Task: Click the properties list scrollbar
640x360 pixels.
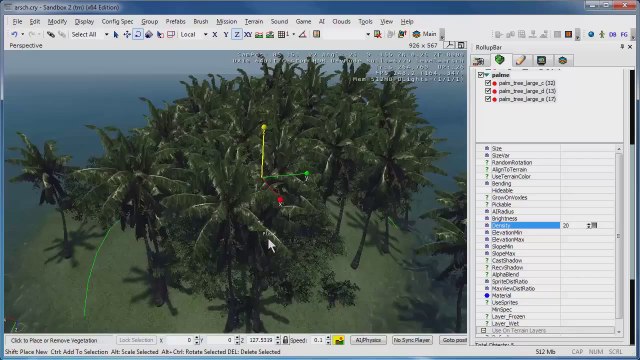Action: coord(619,236)
